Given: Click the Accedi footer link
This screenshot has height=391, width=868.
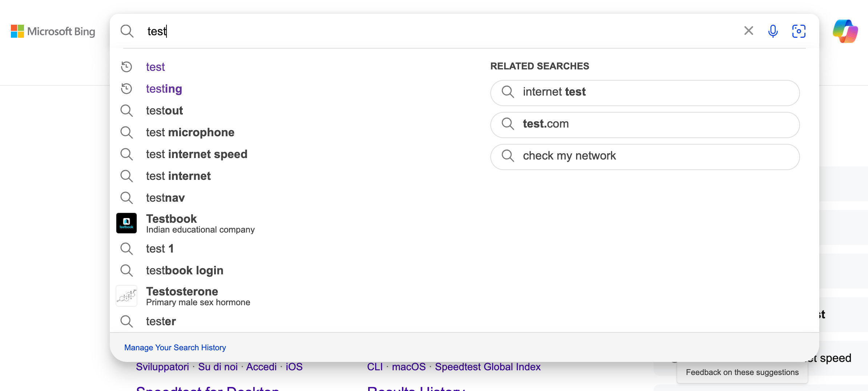Looking at the screenshot, I should click(261, 367).
